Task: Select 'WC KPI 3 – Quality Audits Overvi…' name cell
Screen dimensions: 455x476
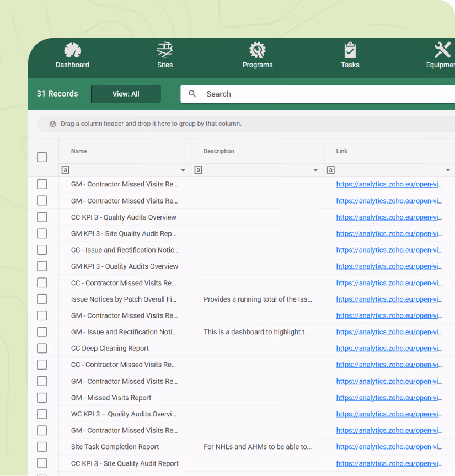Action: point(124,414)
